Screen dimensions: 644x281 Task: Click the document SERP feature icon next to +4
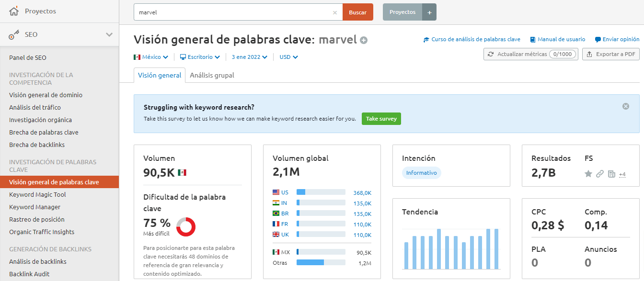[x=611, y=174]
